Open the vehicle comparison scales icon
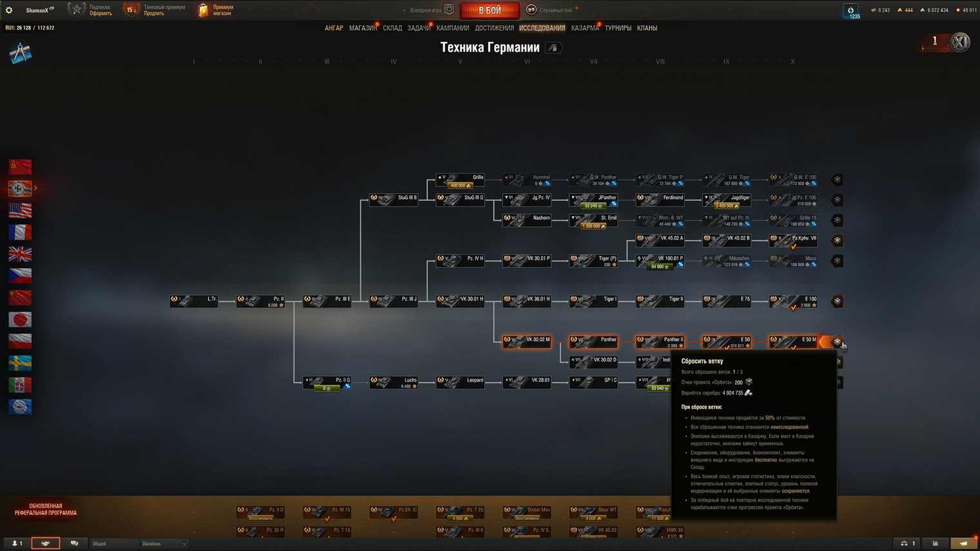980x551 pixels. [x=908, y=543]
